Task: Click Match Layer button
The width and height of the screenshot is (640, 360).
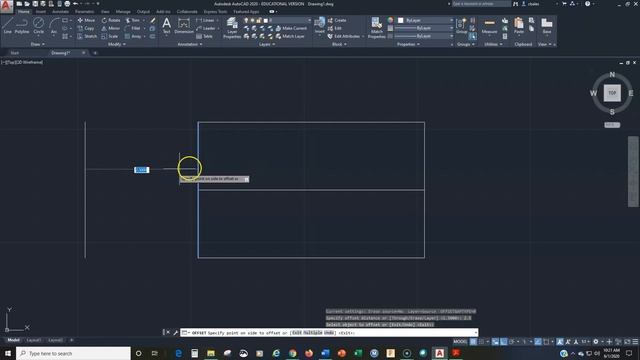Action: point(290,36)
